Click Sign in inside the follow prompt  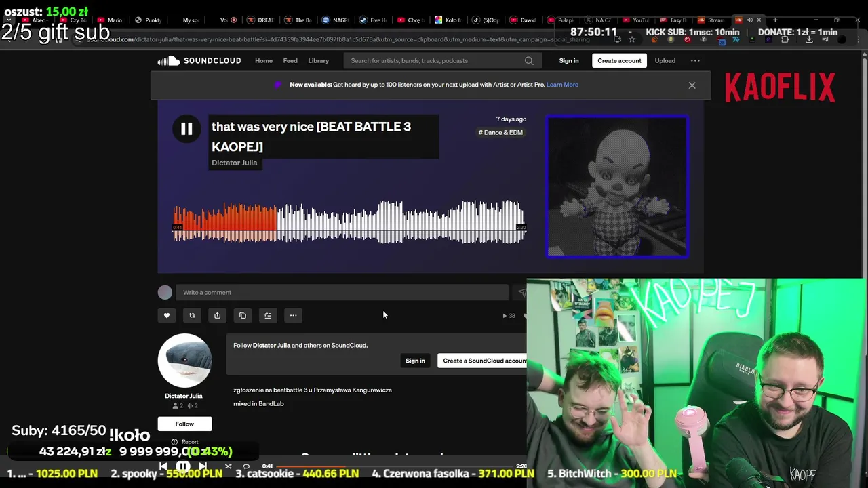pyautogui.click(x=415, y=361)
